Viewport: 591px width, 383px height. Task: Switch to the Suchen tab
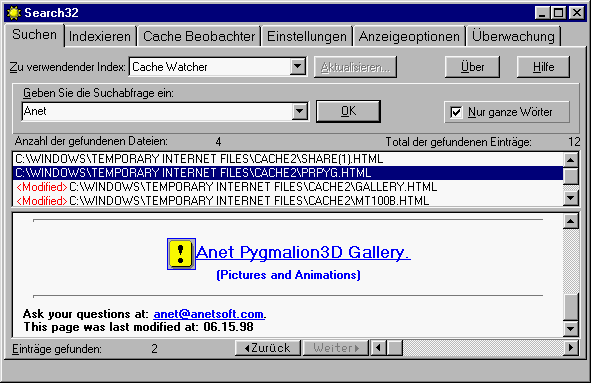[34, 35]
